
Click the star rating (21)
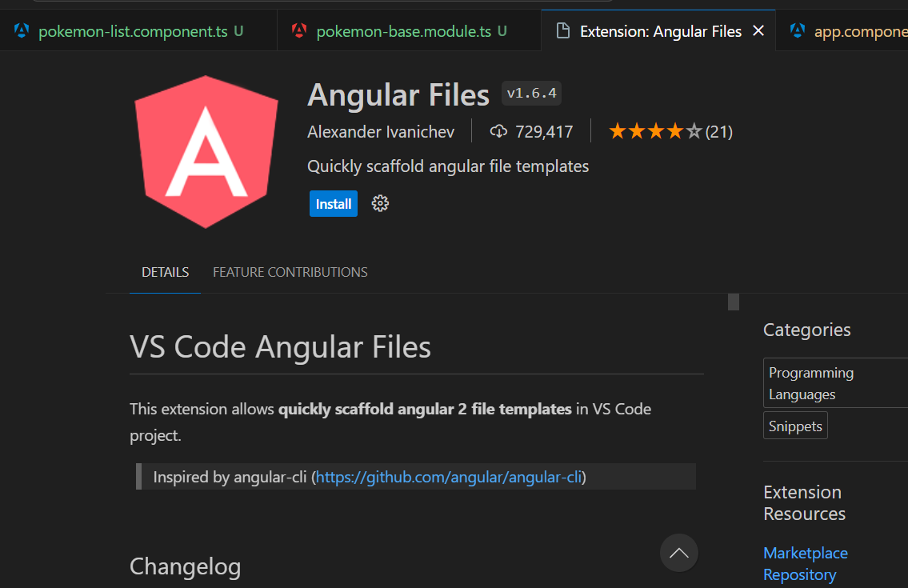pyautogui.click(x=670, y=131)
